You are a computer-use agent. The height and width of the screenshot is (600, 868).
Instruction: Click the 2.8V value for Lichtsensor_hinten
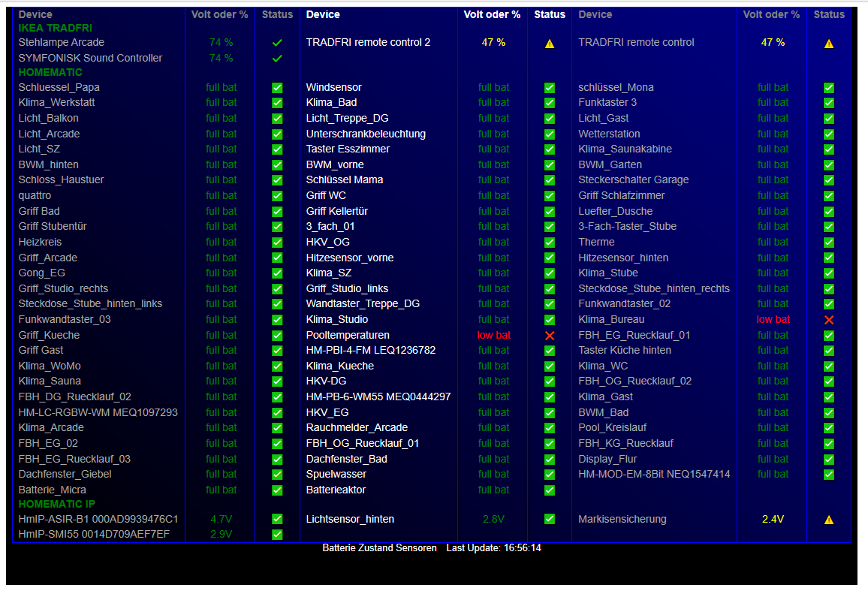[494, 519]
